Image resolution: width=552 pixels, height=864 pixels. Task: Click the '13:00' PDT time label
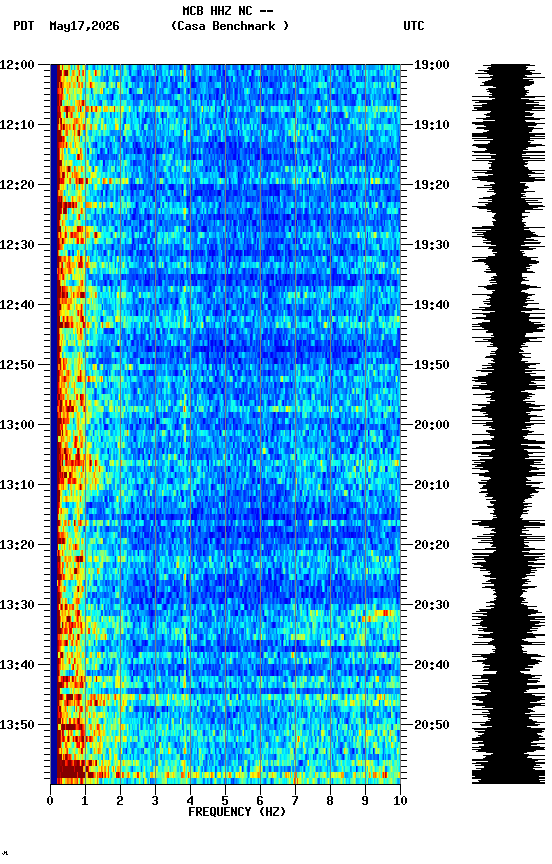[x=17, y=425]
